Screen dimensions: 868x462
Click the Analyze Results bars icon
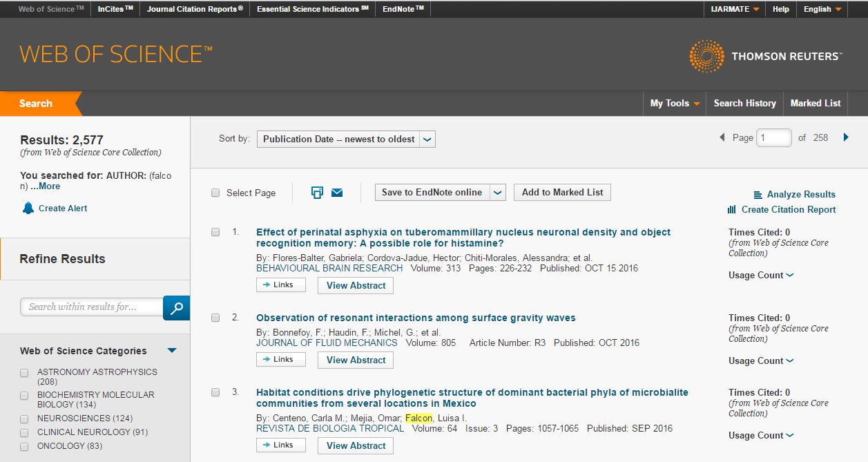(x=758, y=195)
